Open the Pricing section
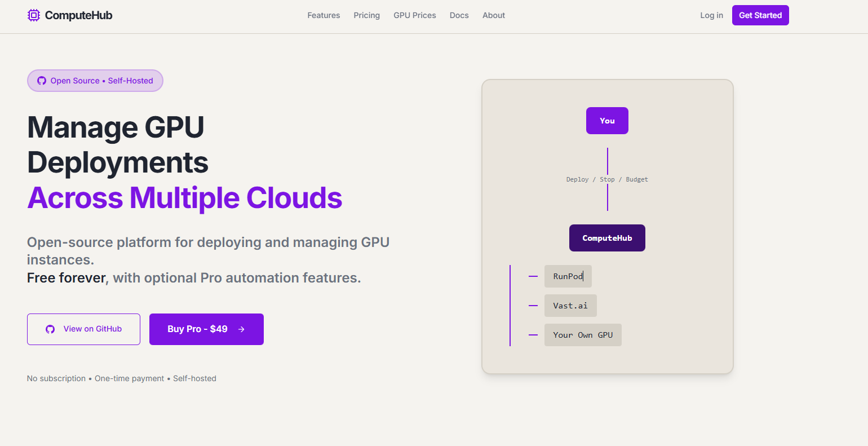This screenshot has height=446, width=868. click(x=366, y=15)
